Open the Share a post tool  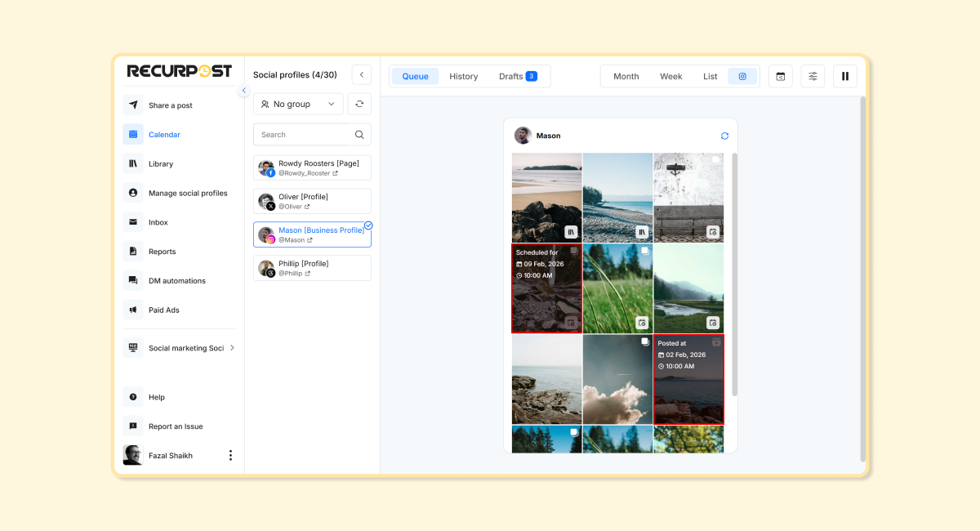170,105
